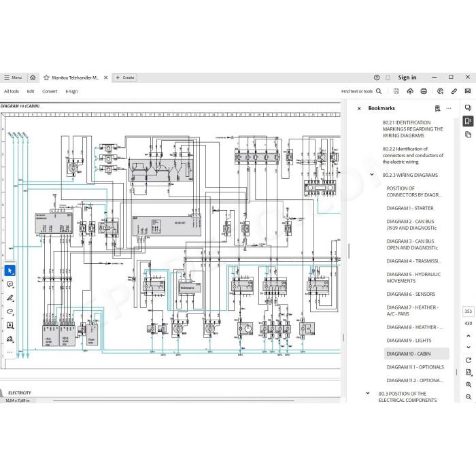This screenshot has height=476, width=476.
Task: Open the print icon in toolbar
Action: pyautogui.click(x=424, y=91)
